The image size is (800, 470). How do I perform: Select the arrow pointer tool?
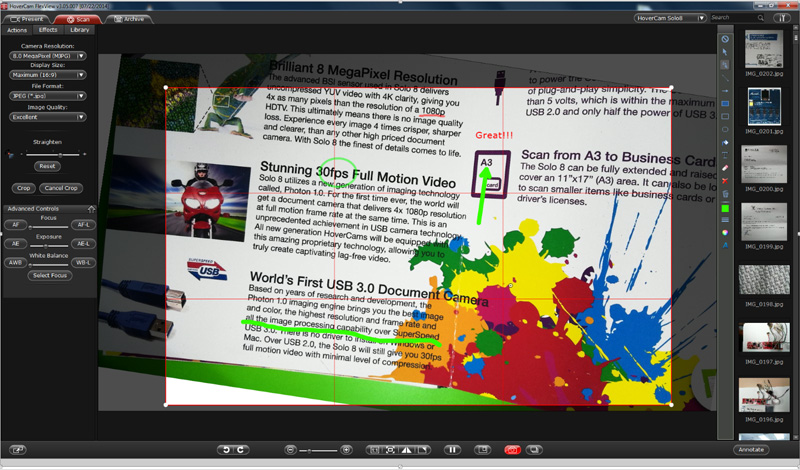tap(725, 52)
